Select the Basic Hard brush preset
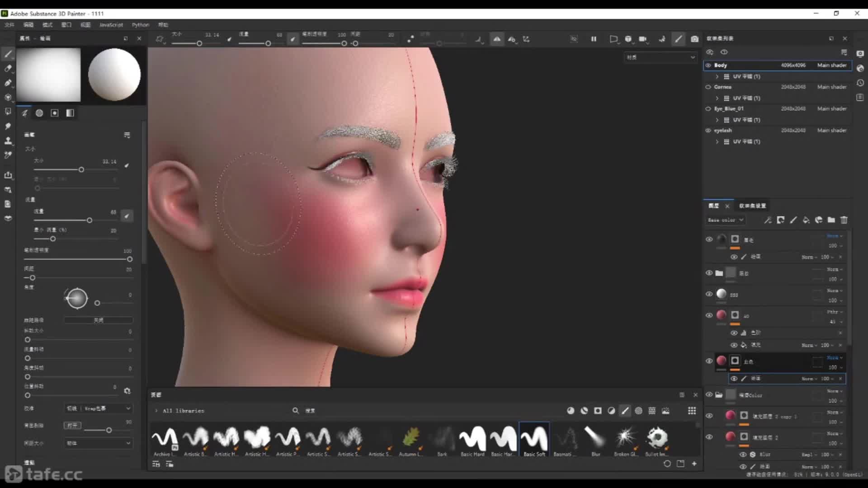Viewport: 868px width, 488px height. tap(472, 440)
